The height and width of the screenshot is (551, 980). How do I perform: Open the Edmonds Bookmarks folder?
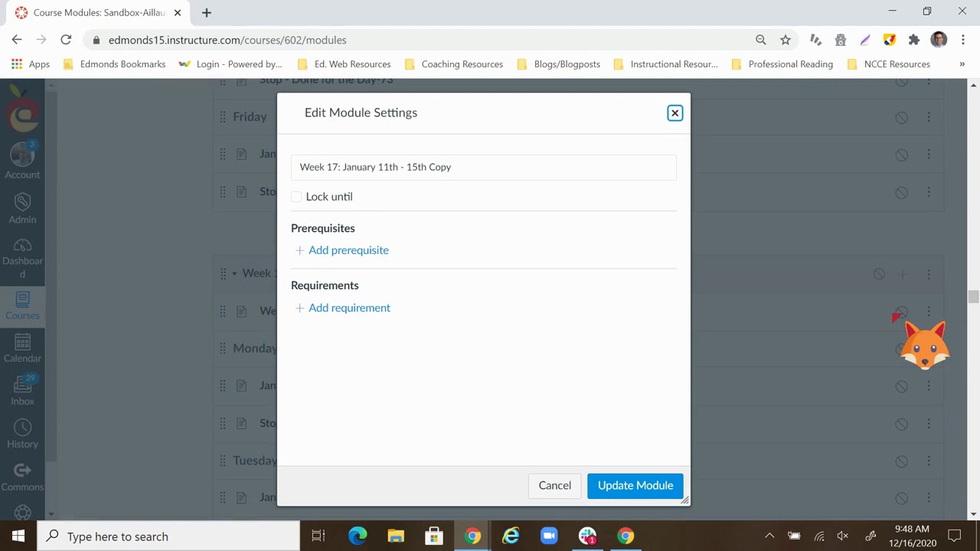[115, 64]
